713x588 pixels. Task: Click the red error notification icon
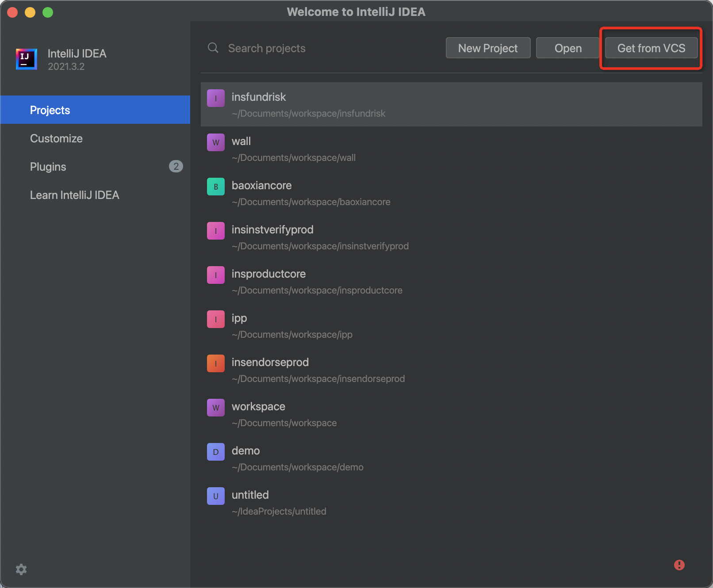coord(679,565)
